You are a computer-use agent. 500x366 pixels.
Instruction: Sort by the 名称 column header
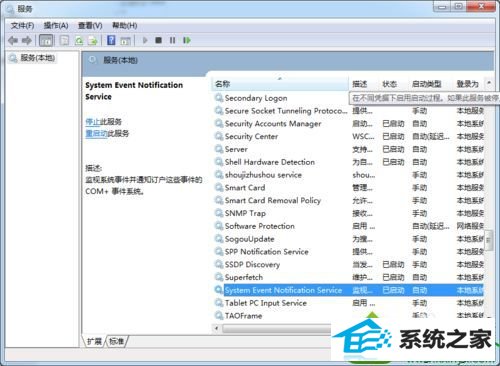(279, 84)
